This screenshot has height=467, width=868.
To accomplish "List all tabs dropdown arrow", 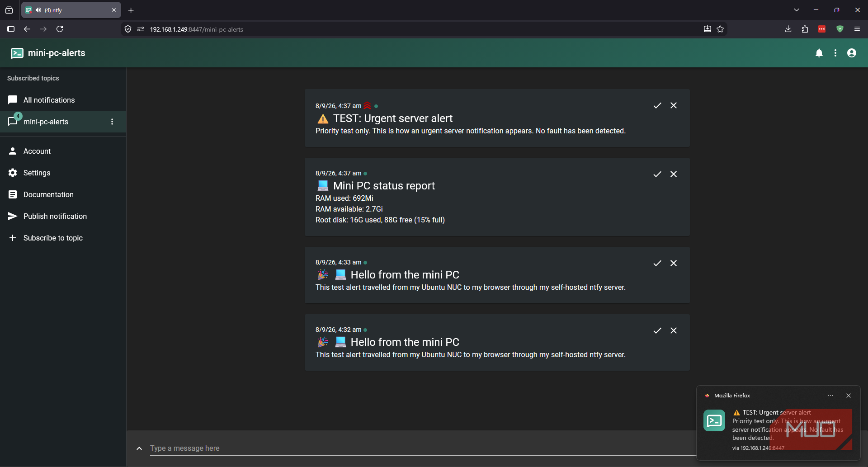I will point(797,10).
